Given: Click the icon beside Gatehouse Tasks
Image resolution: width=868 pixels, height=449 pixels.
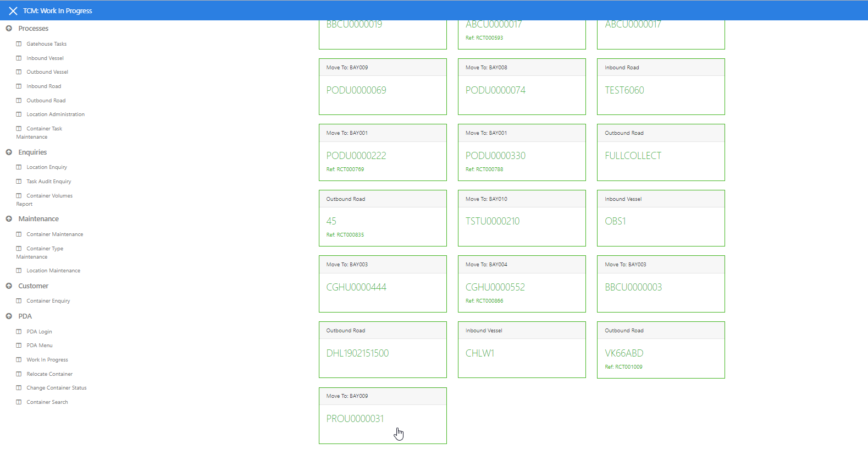Looking at the screenshot, I should click(x=19, y=44).
